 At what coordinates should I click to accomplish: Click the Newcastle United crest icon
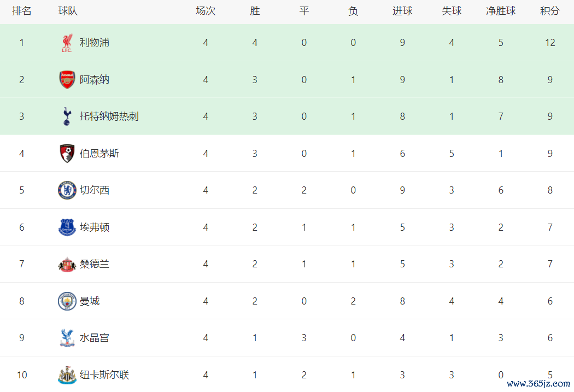(x=67, y=375)
